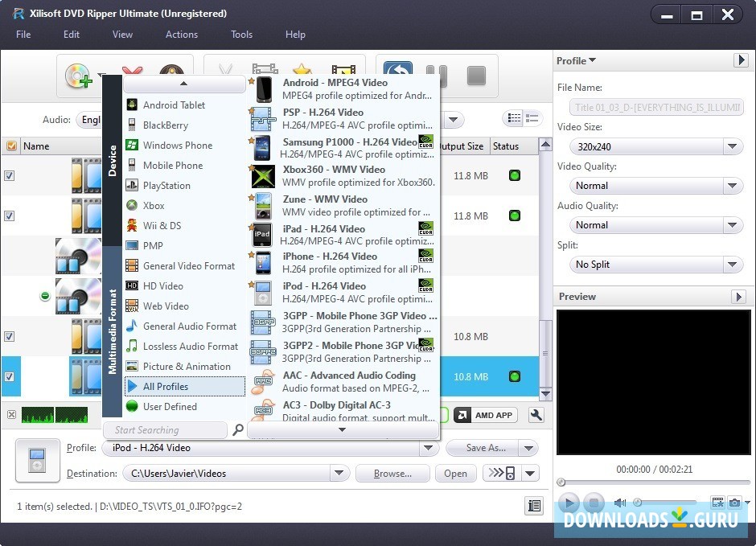Toggle the check-all checkbox in Name header
This screenshot has width=756, height=546.
click(x=11, y=146)
